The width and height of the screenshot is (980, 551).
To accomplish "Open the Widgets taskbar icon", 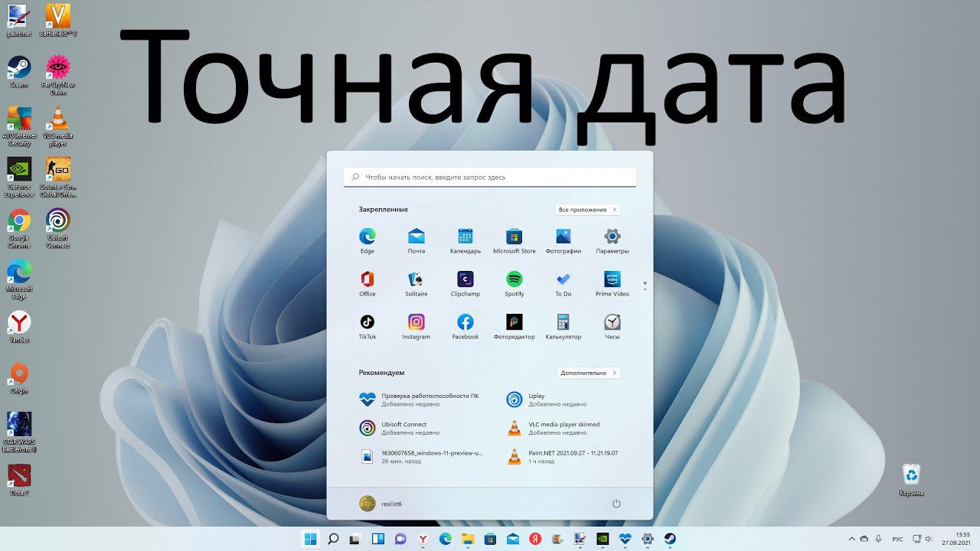I will pyautogui.click(x=377, y=539).
